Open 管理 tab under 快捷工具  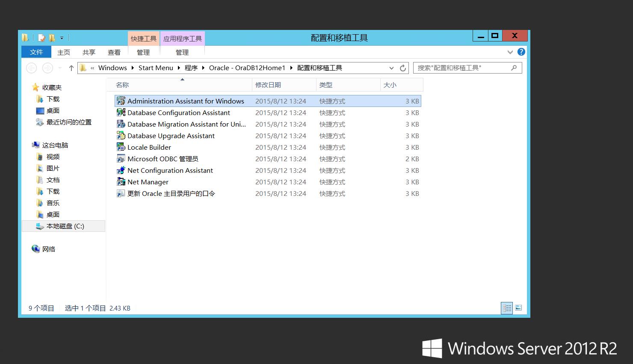143,52
